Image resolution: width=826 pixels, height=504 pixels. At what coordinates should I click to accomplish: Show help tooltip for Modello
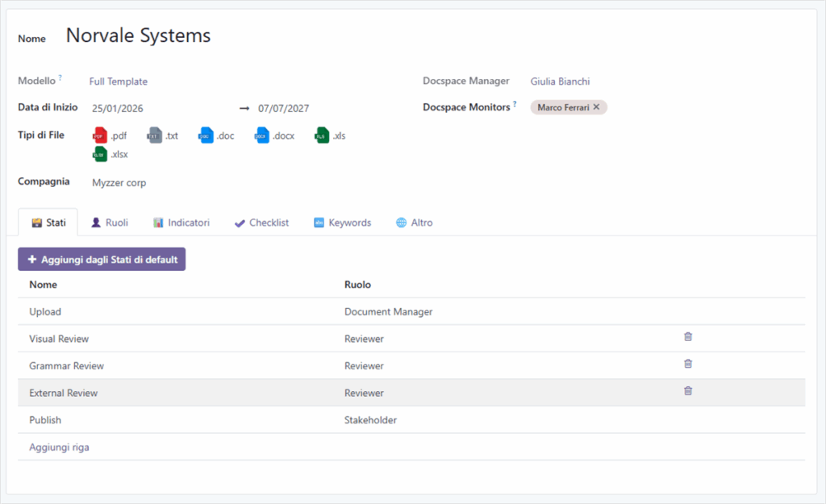pyautogui.click(x=60, y=77)
